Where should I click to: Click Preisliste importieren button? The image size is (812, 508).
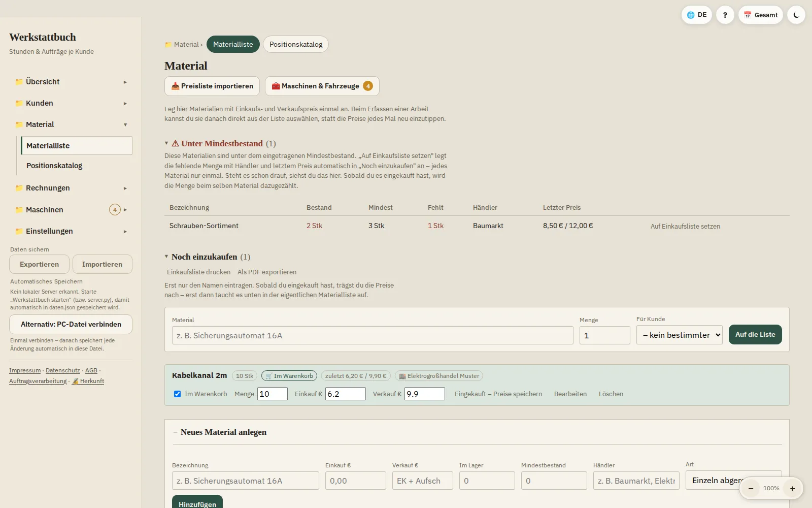pyautogui.click(x=212, y=86)
